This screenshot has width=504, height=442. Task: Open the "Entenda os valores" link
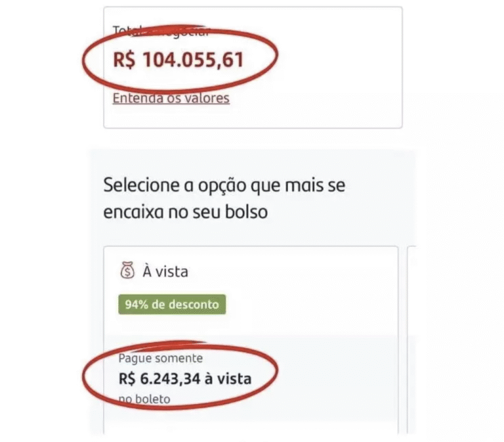(x=171, y=99)
